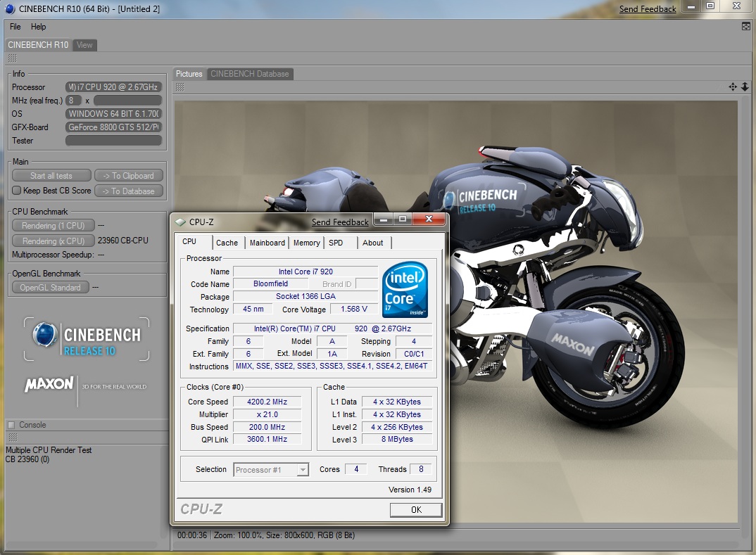The image size is (756, 555).
Task: Click the rendered motorcycle picture
Action: (x=455, y=312)
